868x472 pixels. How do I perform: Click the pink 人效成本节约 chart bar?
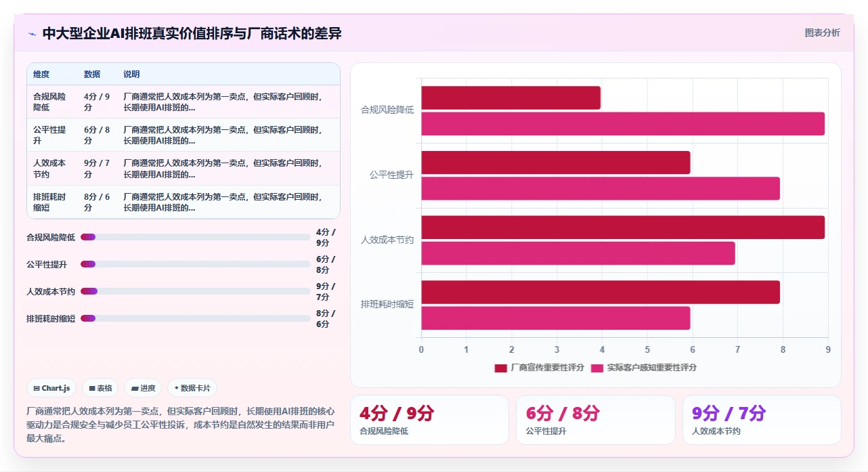click(x=578, y=253)
